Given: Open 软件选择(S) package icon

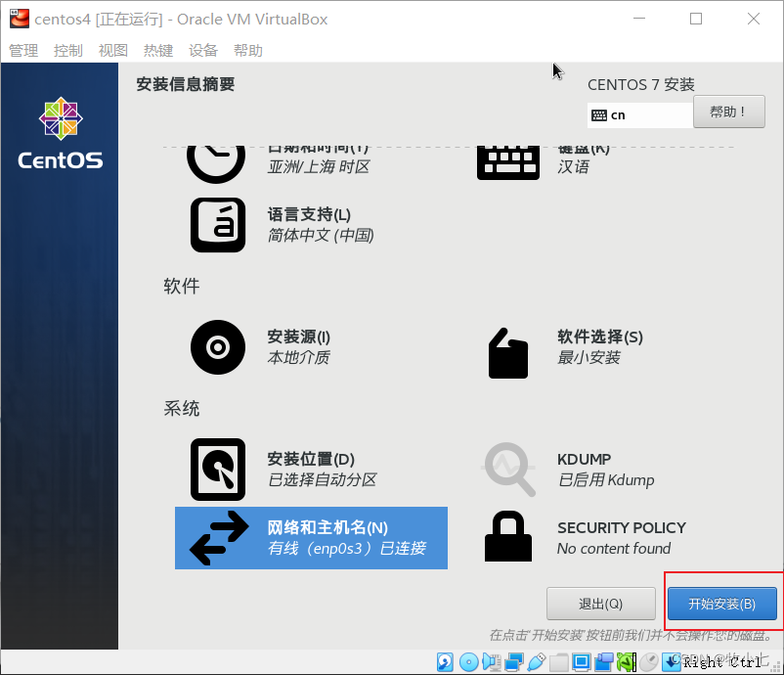Looking at the screenshot, I should (x=508, y=353).
